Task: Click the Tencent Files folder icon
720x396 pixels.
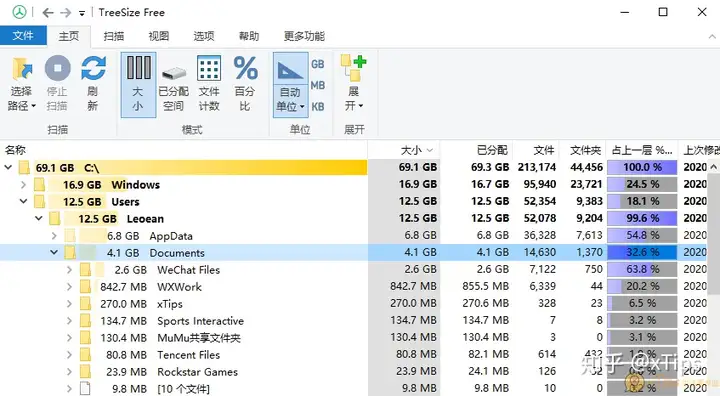Action: [85, 355]
